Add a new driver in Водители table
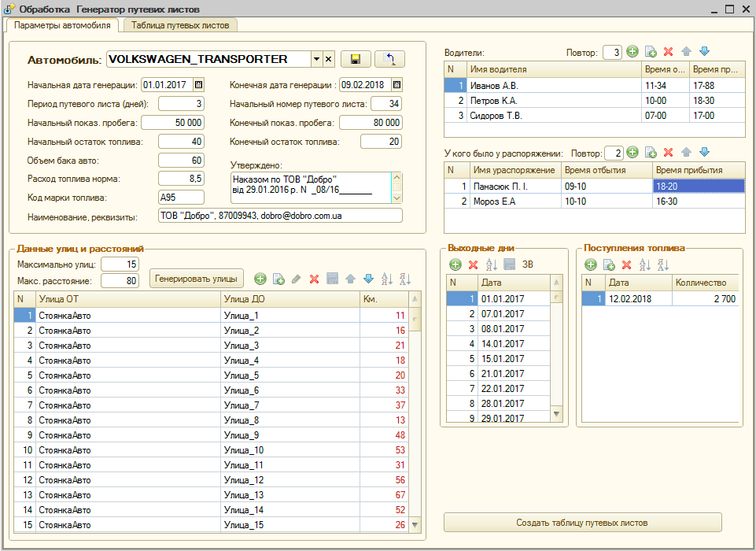The height and width of the screenshot is (551, 756). 632,52
